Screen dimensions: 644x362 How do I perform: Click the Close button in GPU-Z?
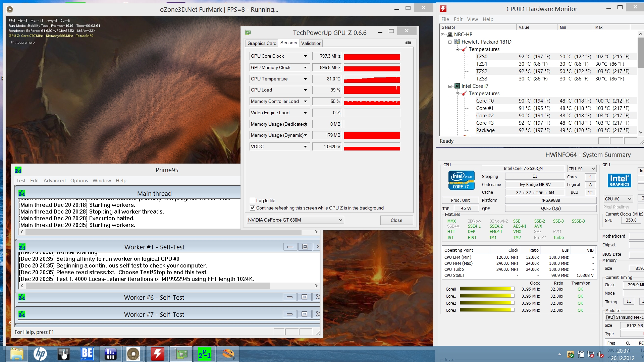396,220
